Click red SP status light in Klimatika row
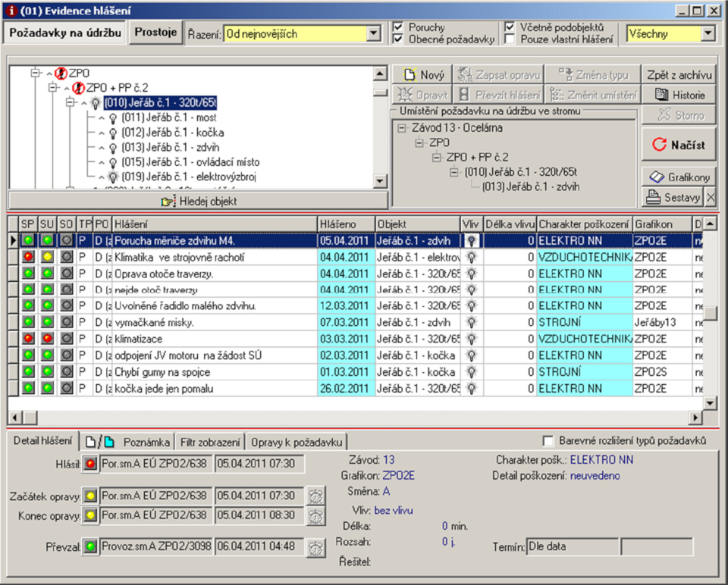Image resolution: width=728 pixels, height=585 pixels. 28,257
